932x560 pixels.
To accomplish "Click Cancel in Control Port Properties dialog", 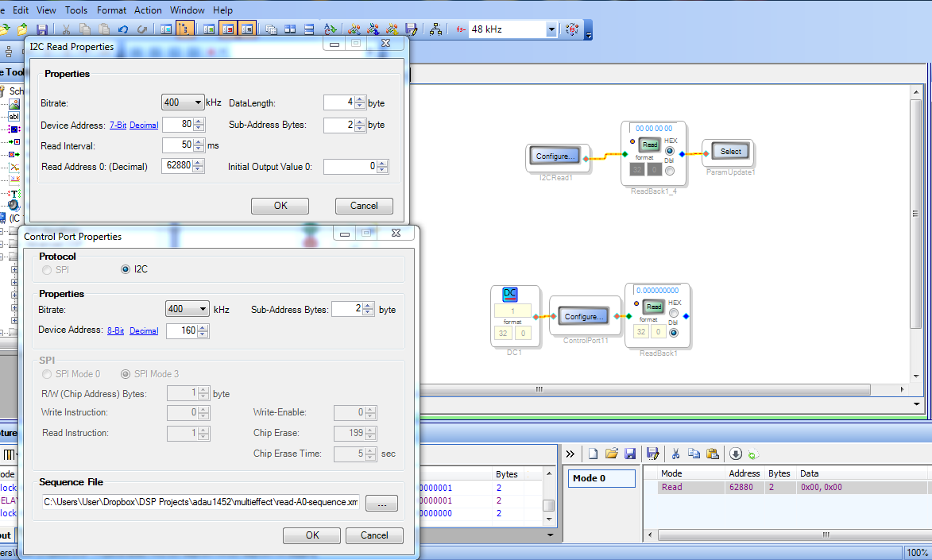I will (374, 535).
